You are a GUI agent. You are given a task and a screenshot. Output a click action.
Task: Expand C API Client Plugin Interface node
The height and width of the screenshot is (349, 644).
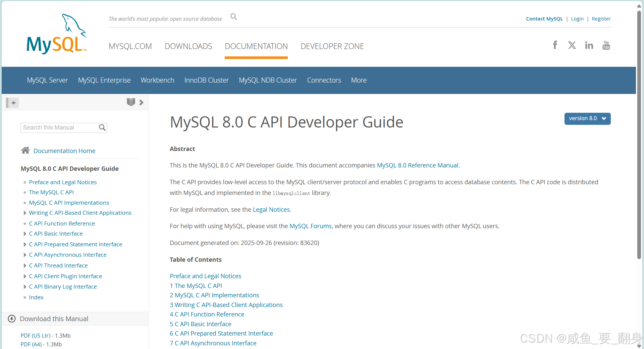tap(25, 277)
